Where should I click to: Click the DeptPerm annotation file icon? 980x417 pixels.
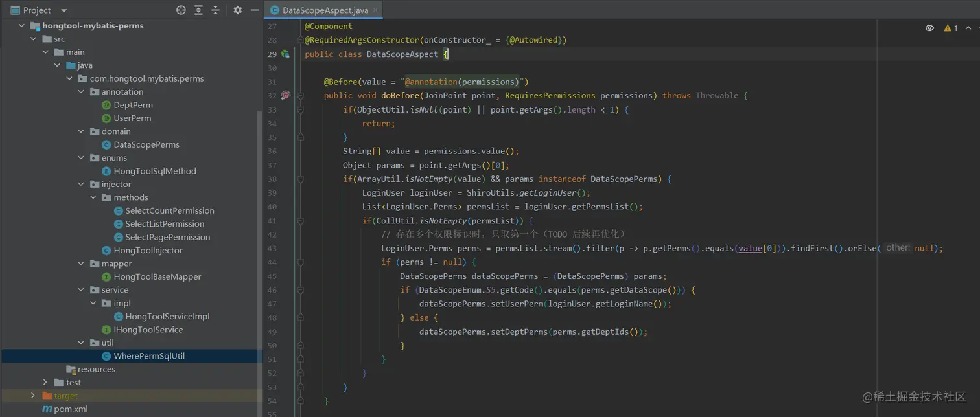coord(107,105)
